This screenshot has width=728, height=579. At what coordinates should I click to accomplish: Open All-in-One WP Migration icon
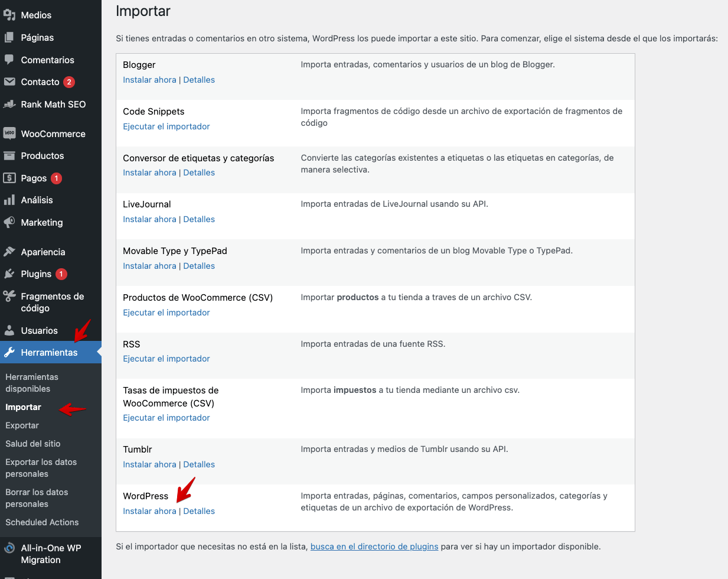click(9, 548)
